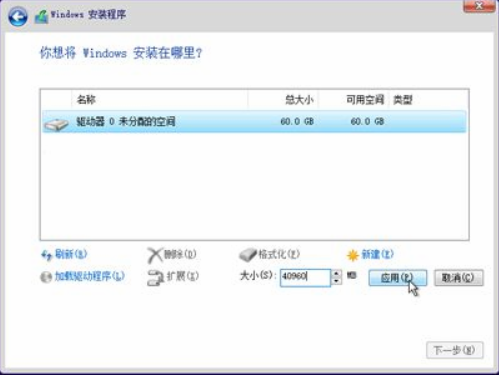Click the refresh (刷新) arrows icon
499x375 pixels.
click(46, 255)
